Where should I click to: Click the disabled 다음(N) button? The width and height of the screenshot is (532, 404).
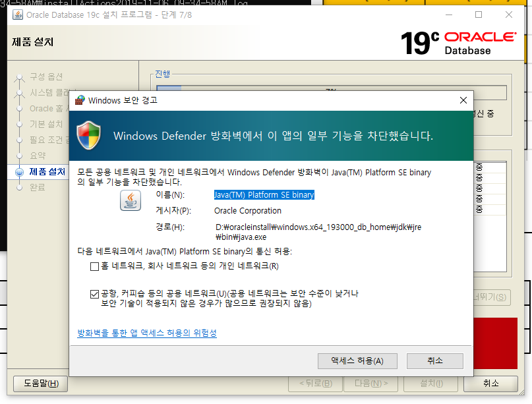point(371,384)
